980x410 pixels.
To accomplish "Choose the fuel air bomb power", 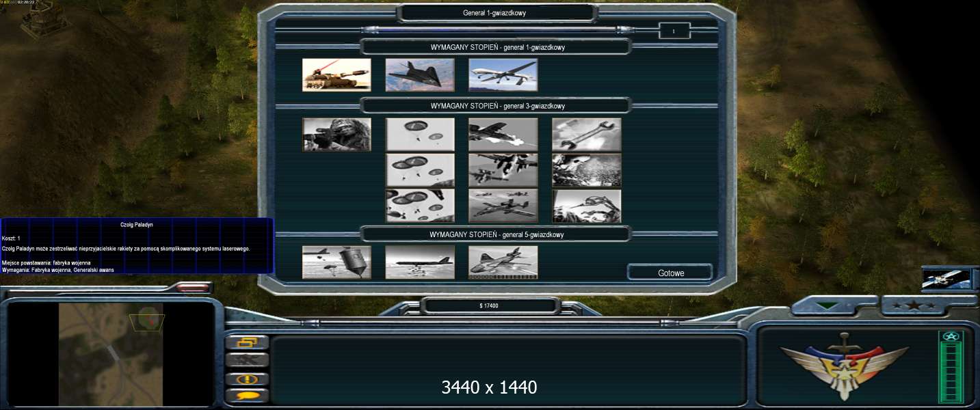I will (x=336, y=262).
